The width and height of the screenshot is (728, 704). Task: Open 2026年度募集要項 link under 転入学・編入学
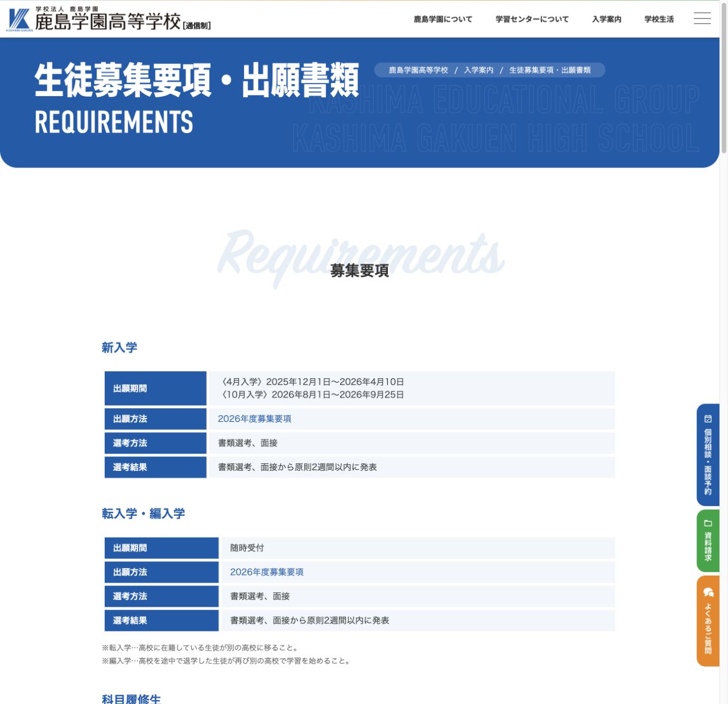(267, 572)
